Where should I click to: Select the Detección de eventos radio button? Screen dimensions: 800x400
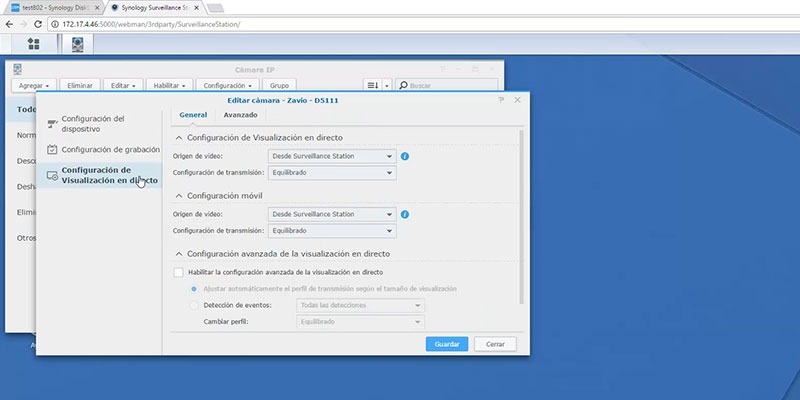[x=194, y=305]
